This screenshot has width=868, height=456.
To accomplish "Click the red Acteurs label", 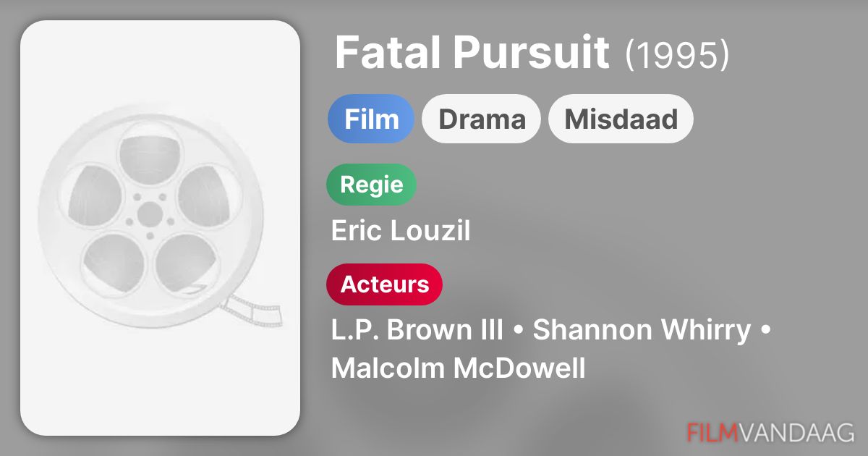I will (x=384, y=284).
